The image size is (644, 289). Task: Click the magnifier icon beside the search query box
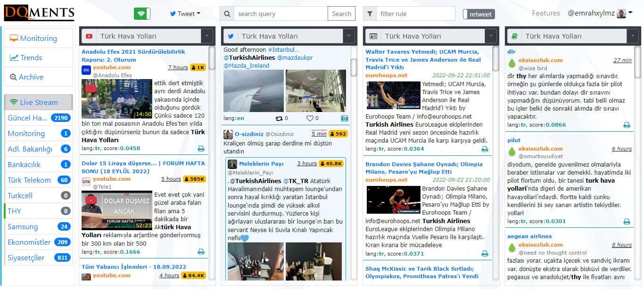coord(227,14)
